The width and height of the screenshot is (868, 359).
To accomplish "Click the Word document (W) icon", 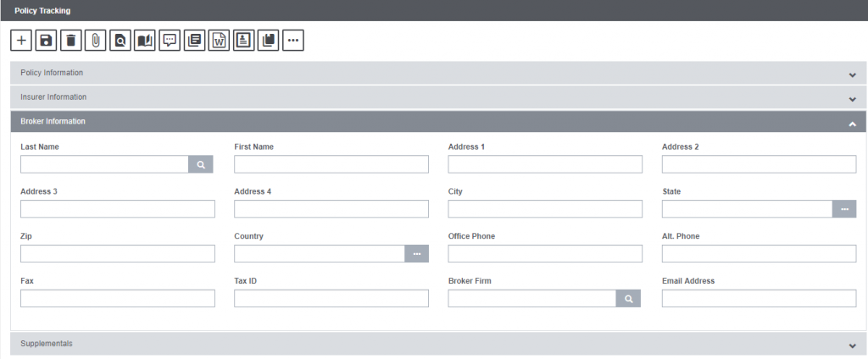I will pos(220,41).
